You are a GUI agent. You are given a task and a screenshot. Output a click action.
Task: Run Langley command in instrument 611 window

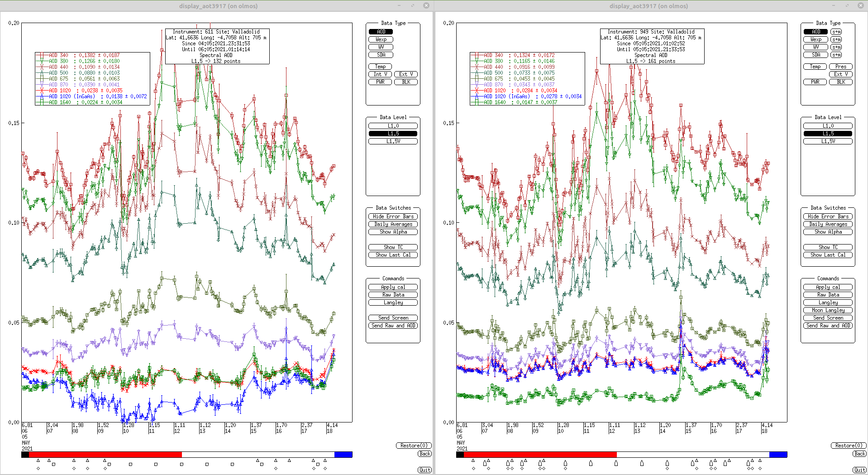coord(393,302)
